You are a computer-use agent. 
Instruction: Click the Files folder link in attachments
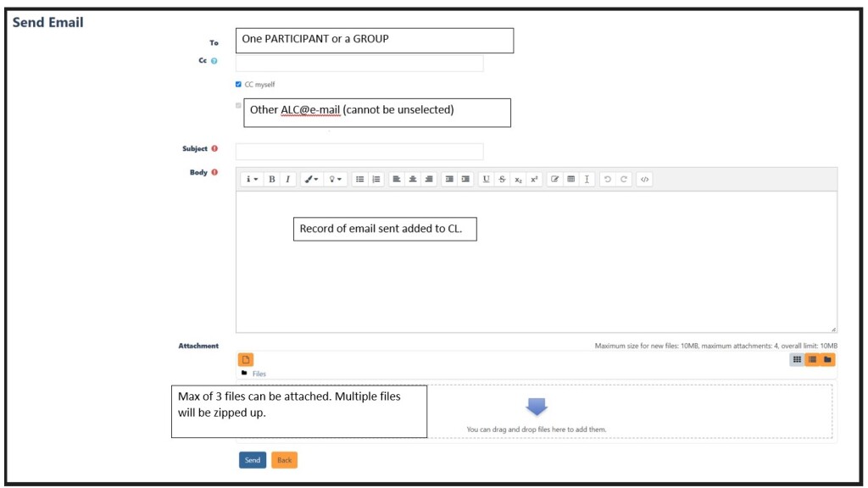click(x=259, y=374)
